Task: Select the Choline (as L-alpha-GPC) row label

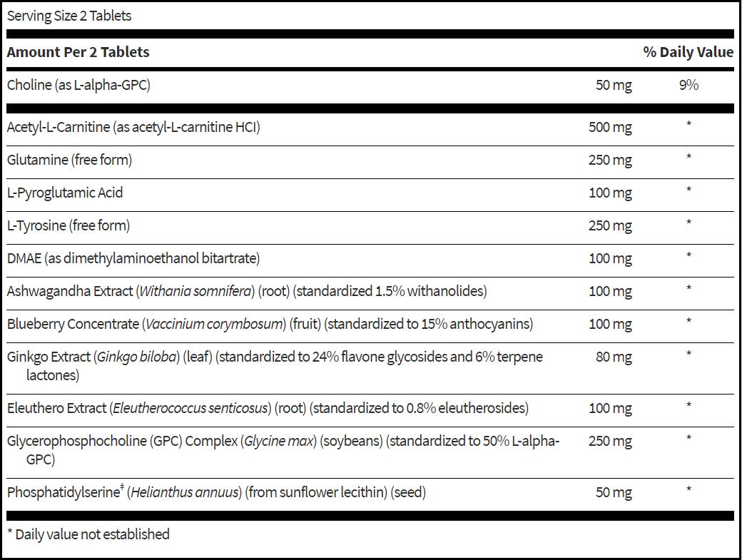Action: tap(78, 85)
